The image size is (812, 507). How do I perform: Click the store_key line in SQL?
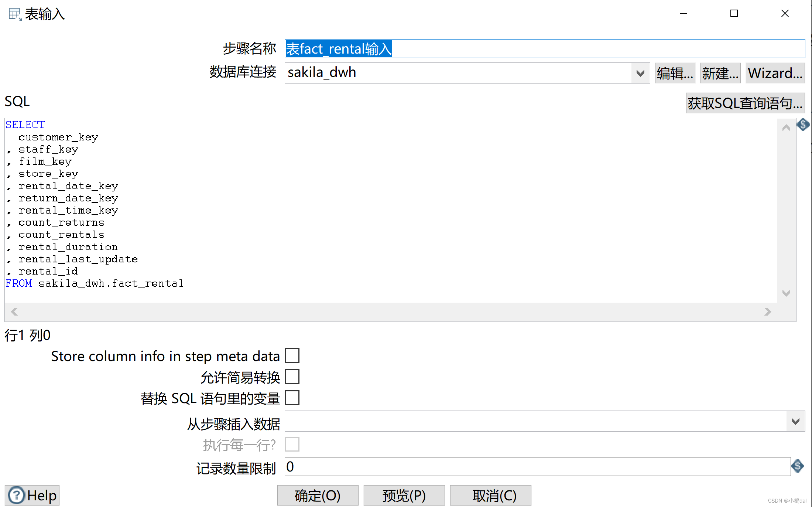coord(42,174)
